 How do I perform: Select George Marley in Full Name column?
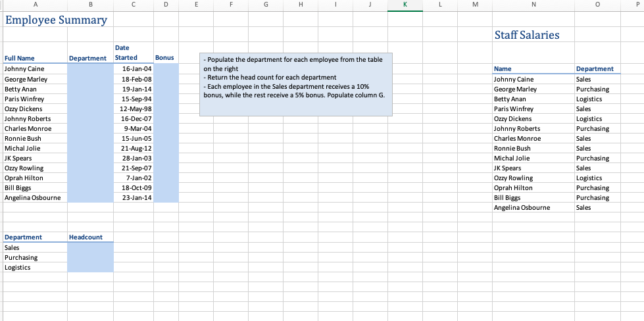pyautogui.click(x=36, y=79)
